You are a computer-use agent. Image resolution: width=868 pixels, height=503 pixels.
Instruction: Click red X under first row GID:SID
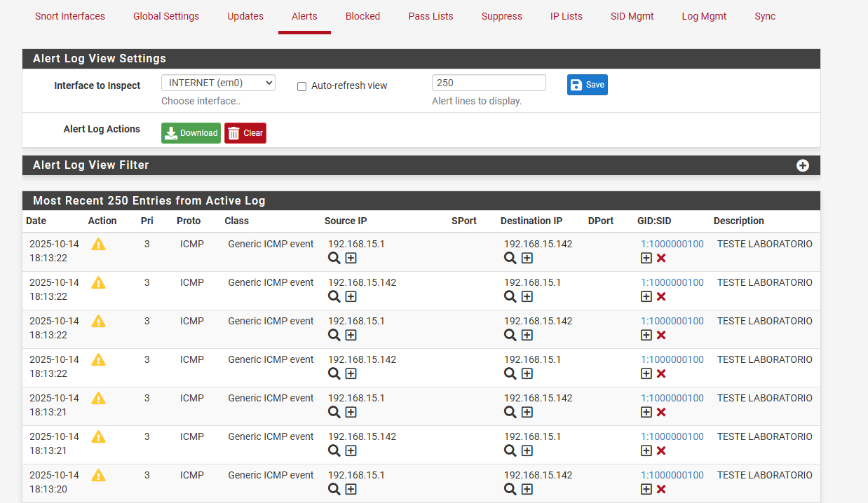661,259
